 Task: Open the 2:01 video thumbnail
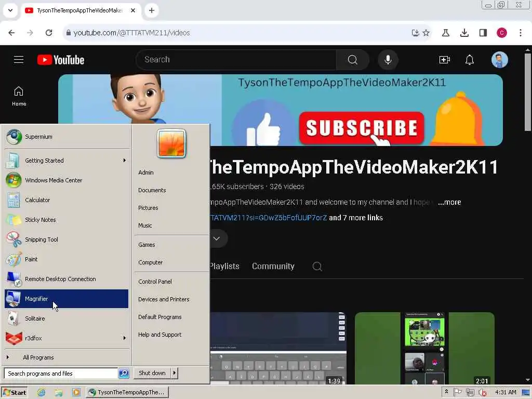(x=424, y=348)
